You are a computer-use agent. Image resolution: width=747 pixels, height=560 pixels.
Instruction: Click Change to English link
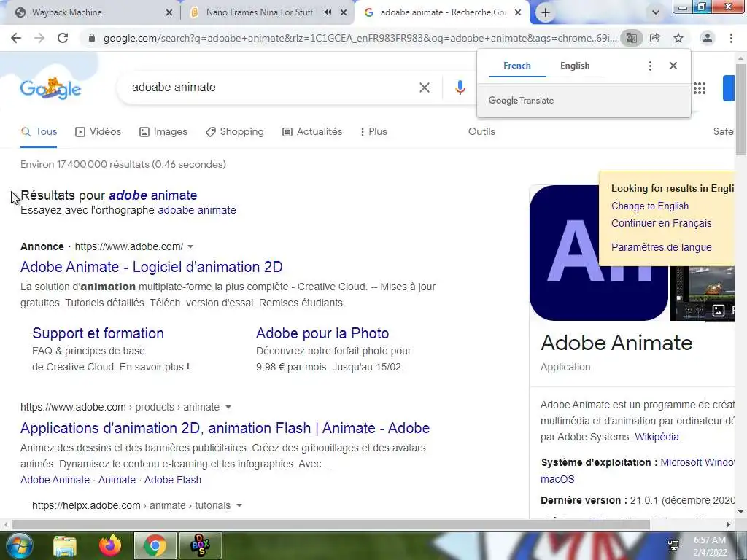point(650,206)
